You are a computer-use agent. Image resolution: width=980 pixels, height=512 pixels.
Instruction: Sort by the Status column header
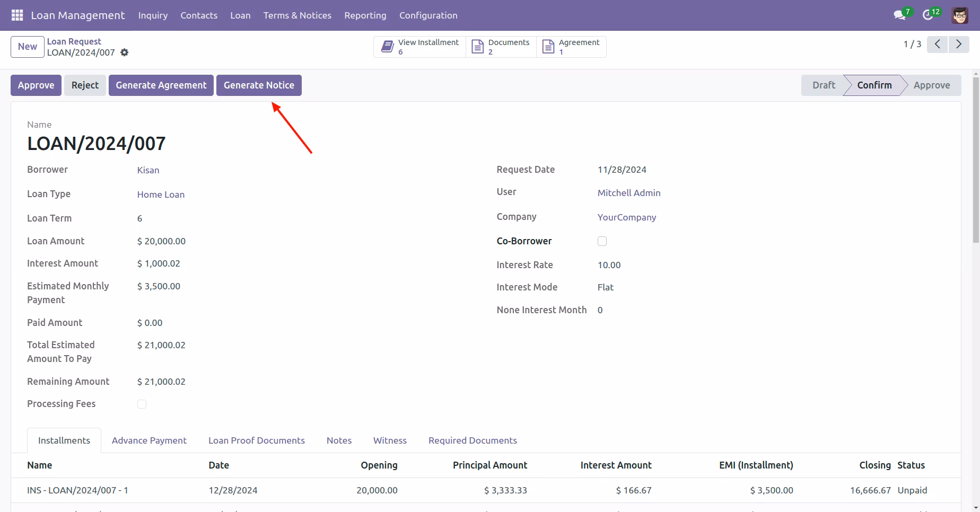coord(911,465)
